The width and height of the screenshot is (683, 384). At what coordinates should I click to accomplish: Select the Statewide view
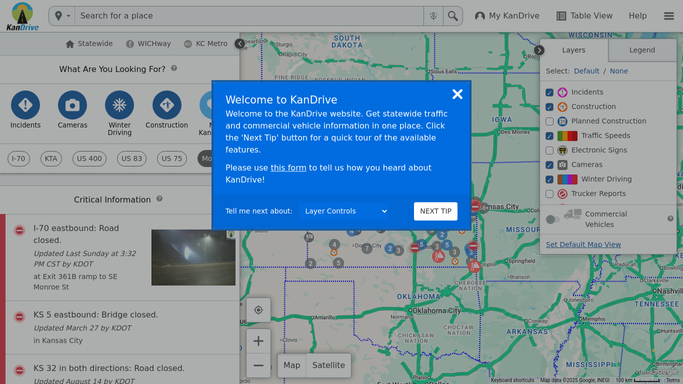point(89,44)
